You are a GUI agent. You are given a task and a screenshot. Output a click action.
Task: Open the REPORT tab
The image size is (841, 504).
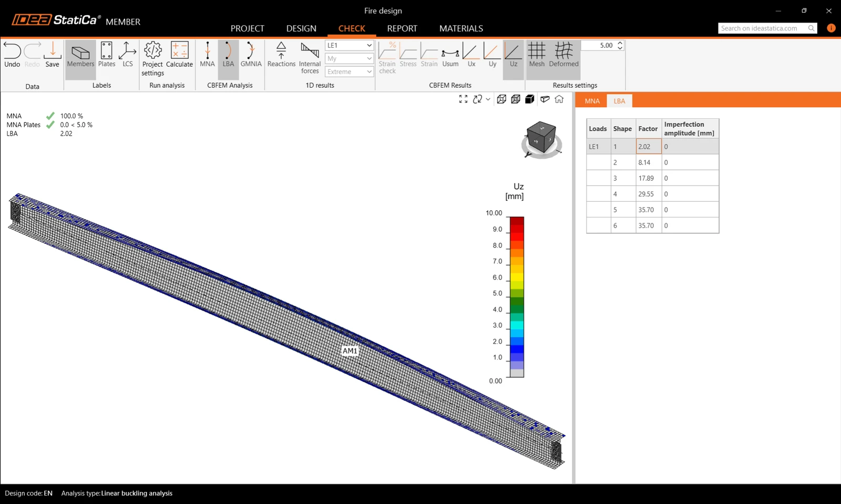point(402,28)
